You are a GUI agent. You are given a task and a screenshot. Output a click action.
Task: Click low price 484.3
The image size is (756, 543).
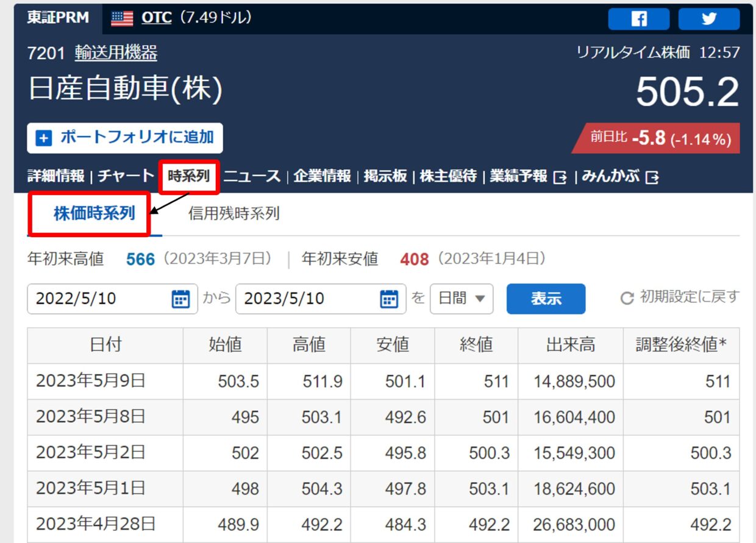(x=406, y=525)
